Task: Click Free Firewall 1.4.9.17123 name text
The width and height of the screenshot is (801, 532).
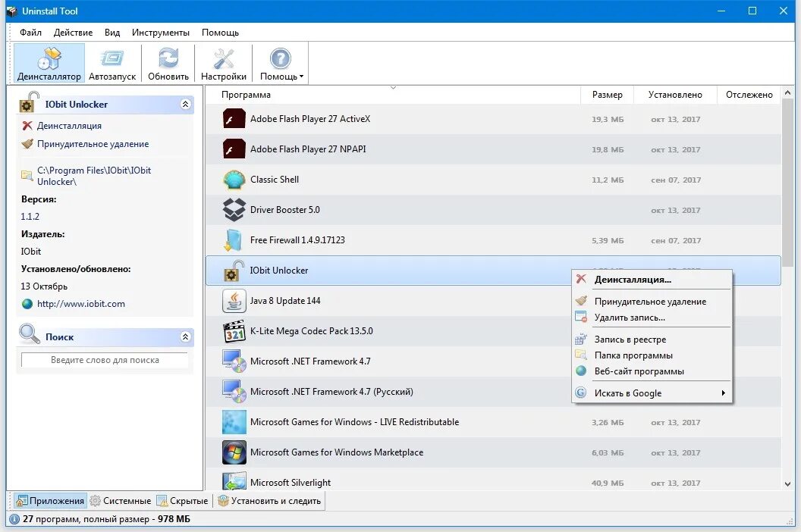Action: tap(297, 240)
